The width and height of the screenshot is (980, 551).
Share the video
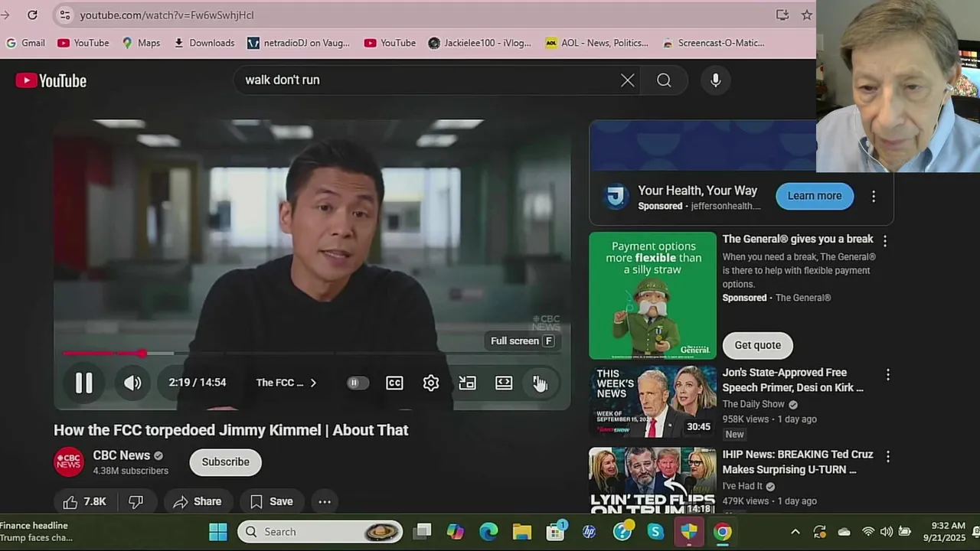pyautogui.click(x=198, y=502)
